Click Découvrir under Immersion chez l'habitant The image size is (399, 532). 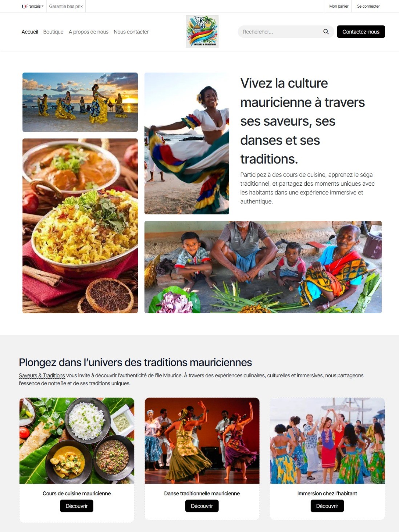[x=327, y=506]
